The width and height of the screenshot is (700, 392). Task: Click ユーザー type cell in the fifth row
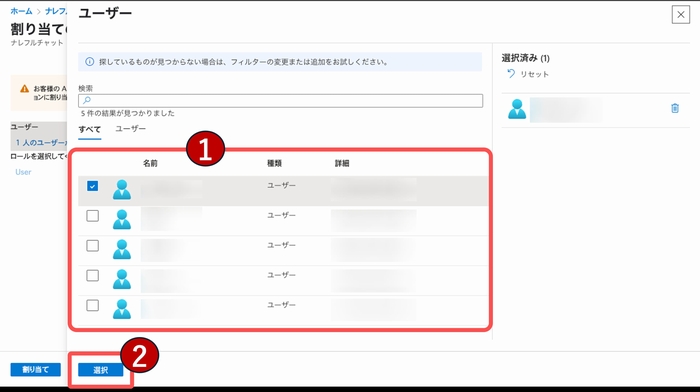281,305
